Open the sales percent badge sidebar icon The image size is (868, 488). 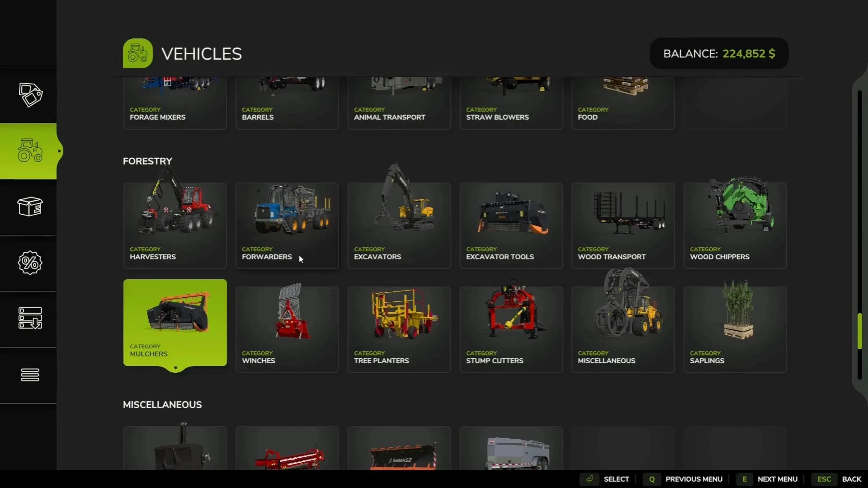pyautogui.click(x=30, y=263)
